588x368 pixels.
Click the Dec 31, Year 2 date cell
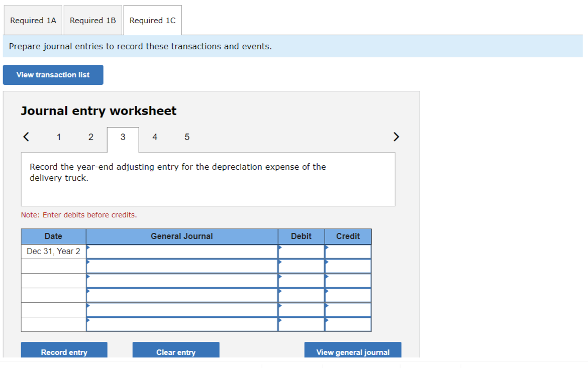pyautogui.click(x=54, y=252)
